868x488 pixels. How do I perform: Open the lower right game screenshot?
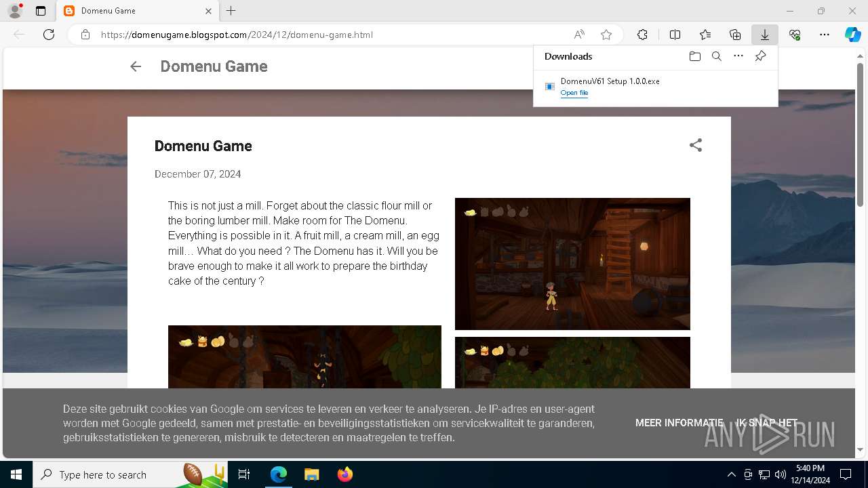coord(572,363)
